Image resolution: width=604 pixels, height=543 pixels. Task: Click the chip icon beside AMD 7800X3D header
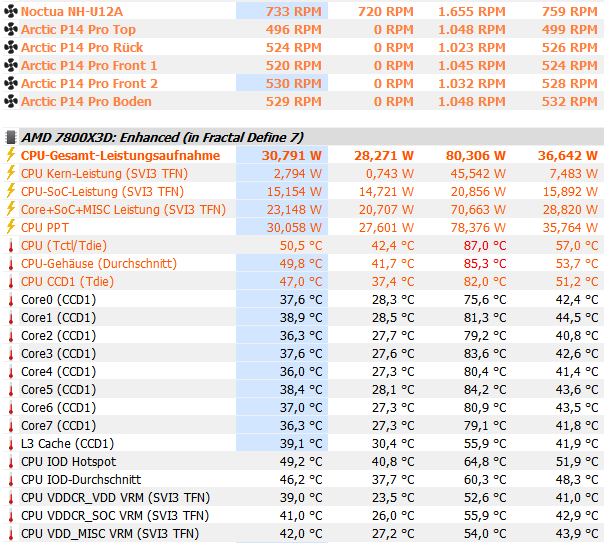pos(11,137)
